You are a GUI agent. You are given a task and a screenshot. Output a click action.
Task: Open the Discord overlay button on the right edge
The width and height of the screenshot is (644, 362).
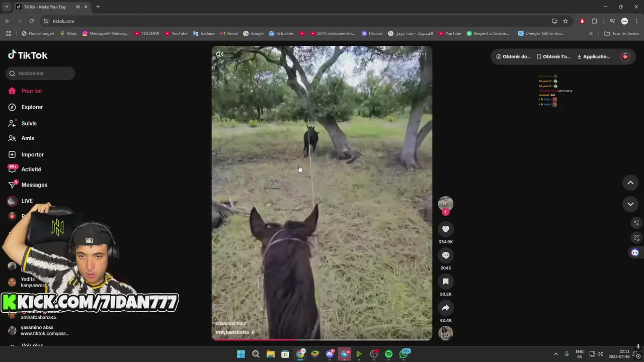pyautogui.click(x=635, y=253)
